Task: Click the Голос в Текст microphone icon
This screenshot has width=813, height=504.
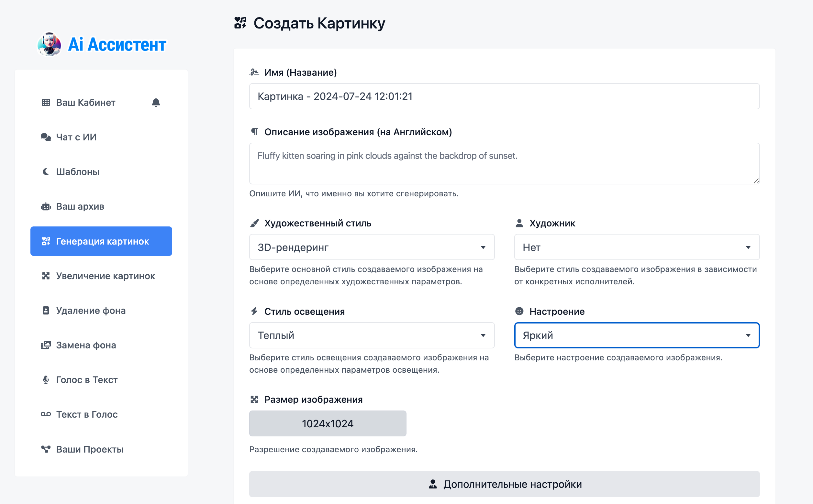Action: [46, 380]
